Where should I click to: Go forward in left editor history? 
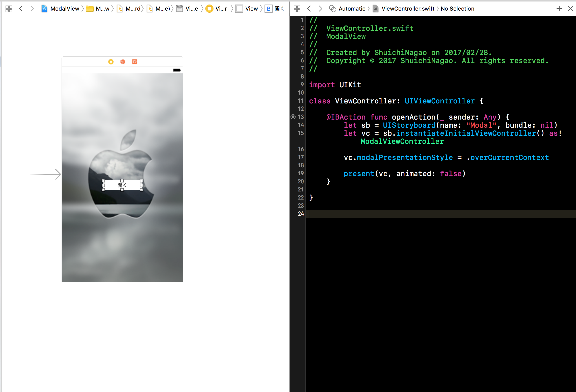click(32, 9)
